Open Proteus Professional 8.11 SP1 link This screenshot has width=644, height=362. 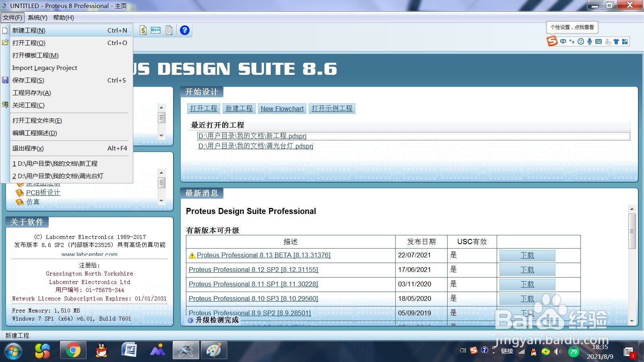tap(253, 284)
